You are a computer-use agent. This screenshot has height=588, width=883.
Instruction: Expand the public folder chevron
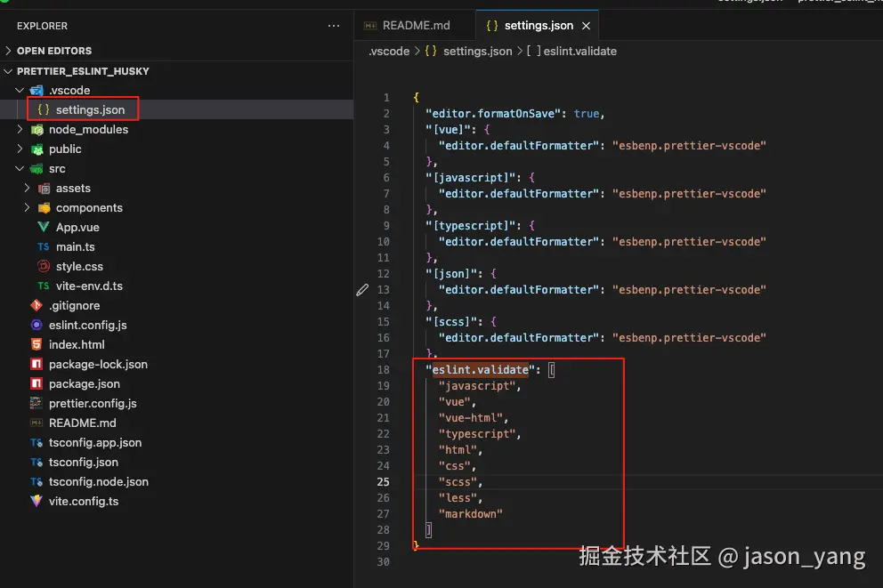[20, 149]
